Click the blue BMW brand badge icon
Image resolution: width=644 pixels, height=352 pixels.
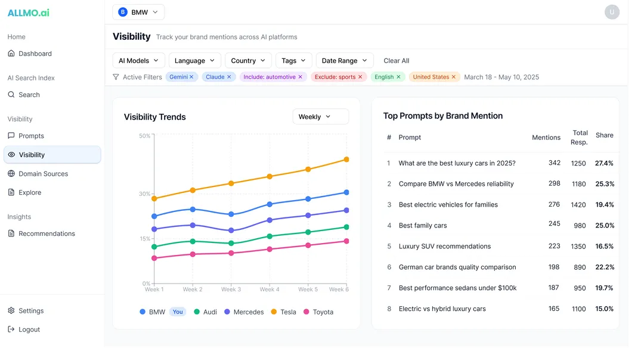pos(122,13)
